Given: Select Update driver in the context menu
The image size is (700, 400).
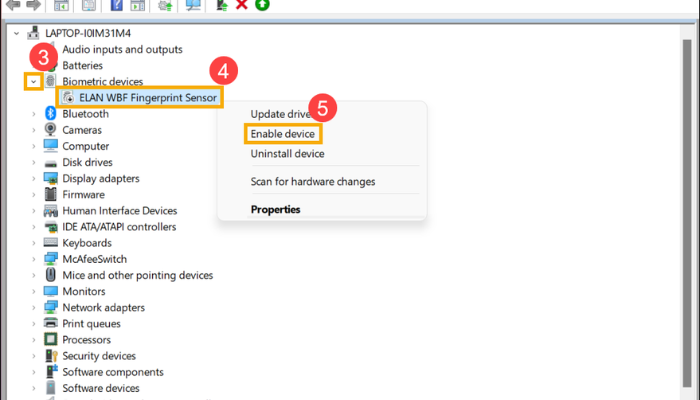Looking at the screenshot, I should (x=284, y=114).
